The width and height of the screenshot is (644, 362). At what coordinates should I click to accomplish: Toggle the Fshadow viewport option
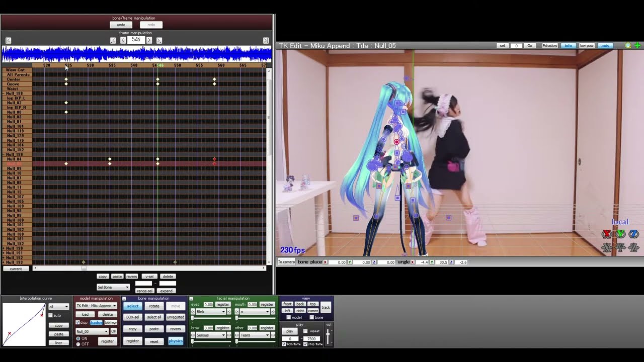550,46
